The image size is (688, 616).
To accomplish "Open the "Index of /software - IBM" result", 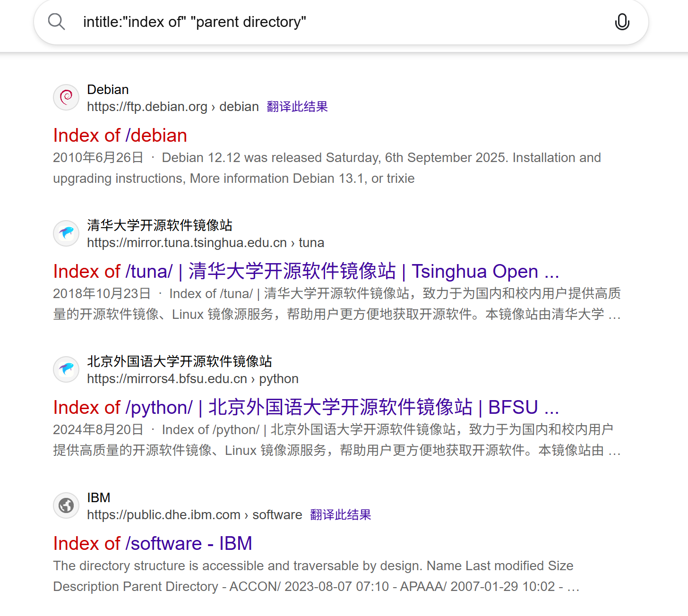I will click(x=153, y=544).
